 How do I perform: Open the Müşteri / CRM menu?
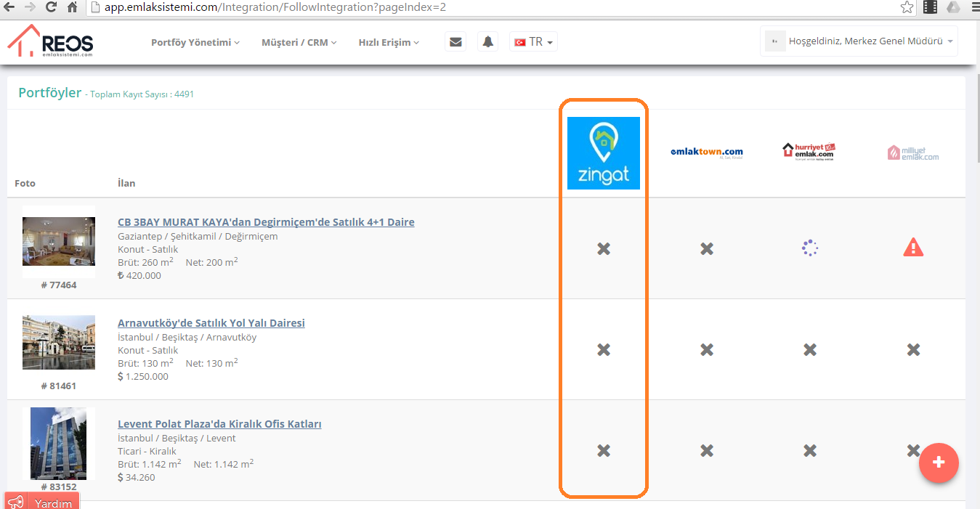299,43
